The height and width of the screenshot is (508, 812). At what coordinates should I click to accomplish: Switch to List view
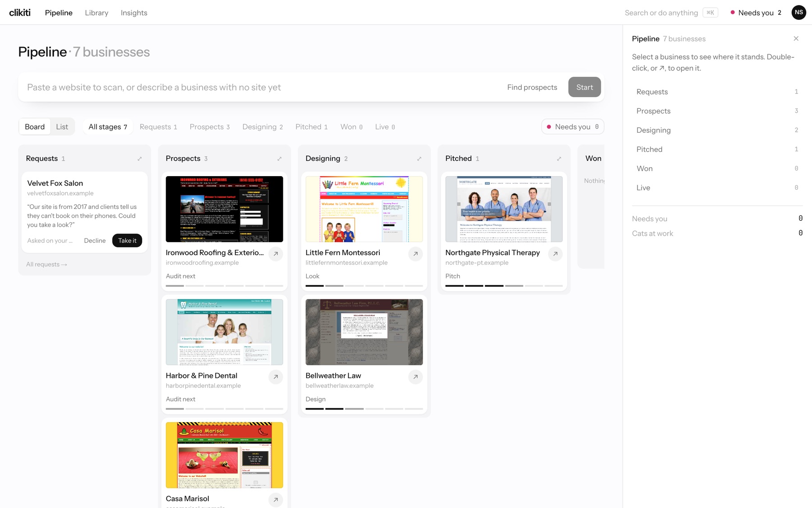pyautogui.click(x=62, y=127)
